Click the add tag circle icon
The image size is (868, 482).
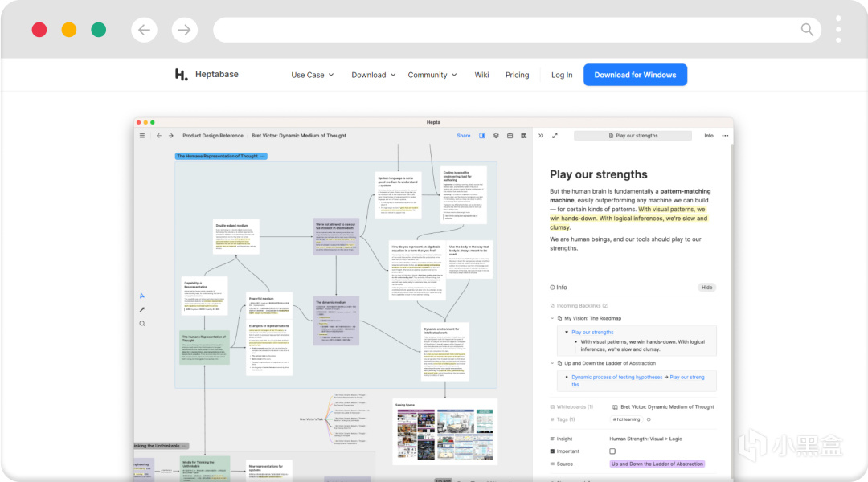point(649,419)
